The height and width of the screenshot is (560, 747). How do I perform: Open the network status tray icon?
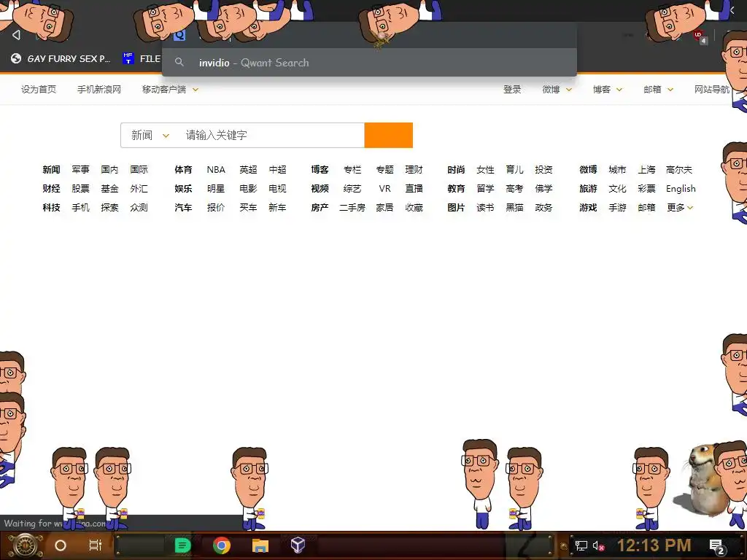[581, 545]
